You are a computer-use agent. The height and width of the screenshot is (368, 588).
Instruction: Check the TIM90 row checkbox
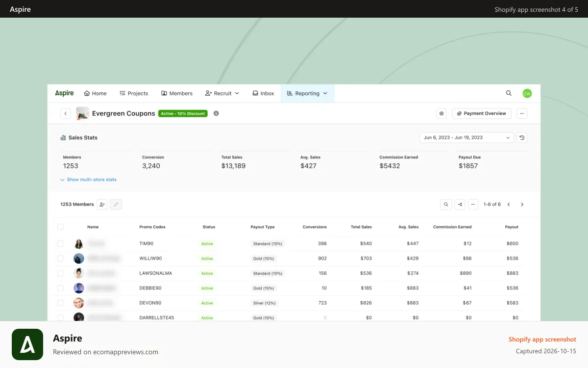click(x=60, y=243)
